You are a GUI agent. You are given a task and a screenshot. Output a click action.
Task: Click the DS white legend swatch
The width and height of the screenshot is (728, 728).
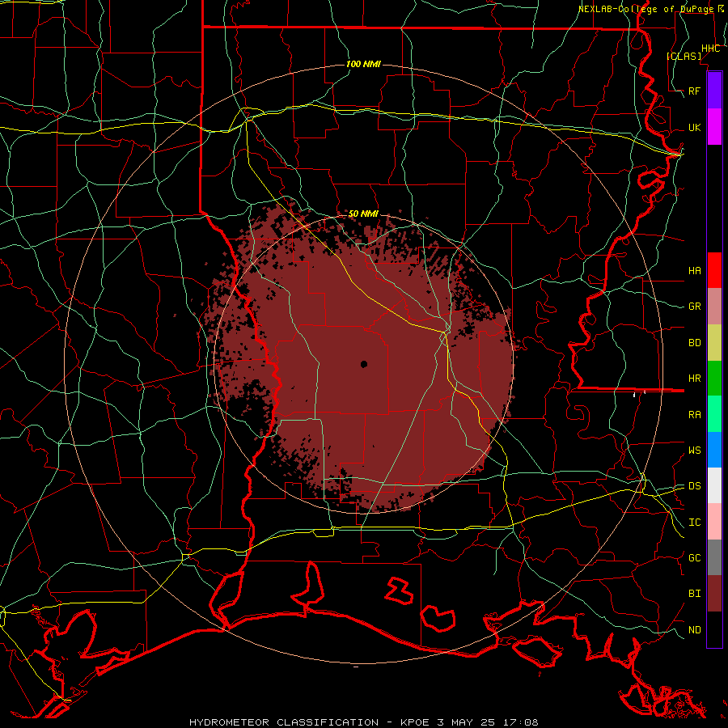click(714, 485)
